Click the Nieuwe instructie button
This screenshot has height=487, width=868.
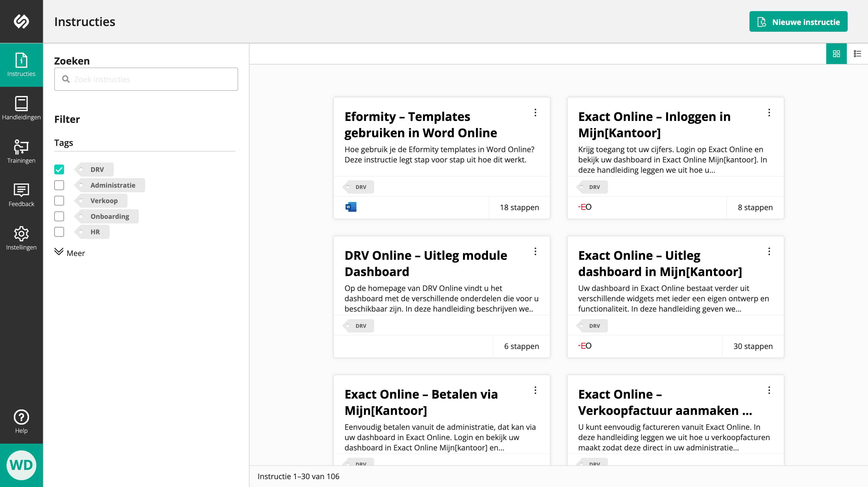[798, 22]
